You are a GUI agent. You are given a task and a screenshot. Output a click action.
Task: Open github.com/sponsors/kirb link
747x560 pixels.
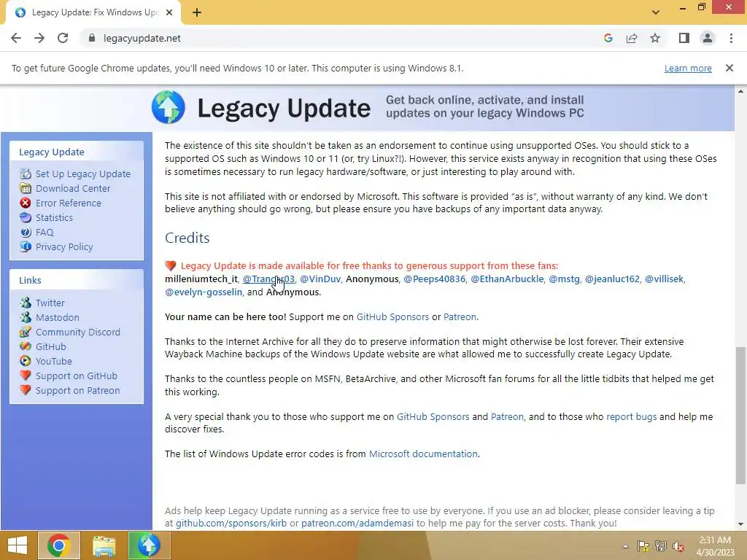pos(231,523)
